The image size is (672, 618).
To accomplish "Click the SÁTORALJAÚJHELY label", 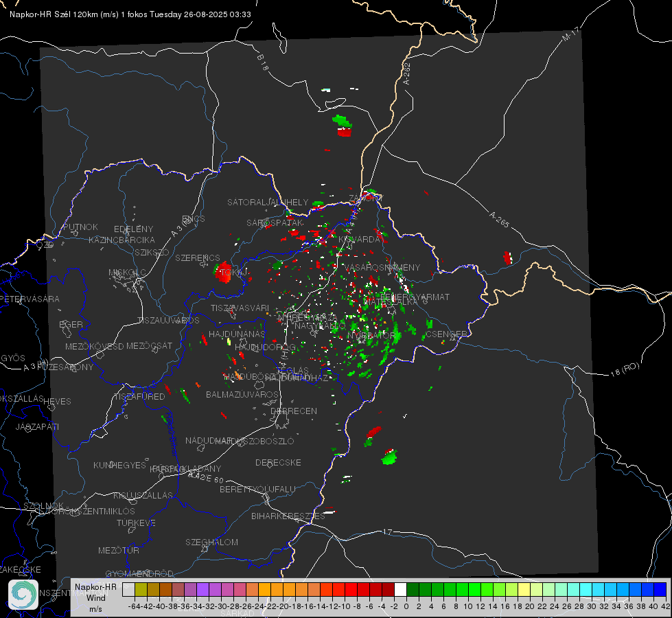I will (x=268, y=202).
